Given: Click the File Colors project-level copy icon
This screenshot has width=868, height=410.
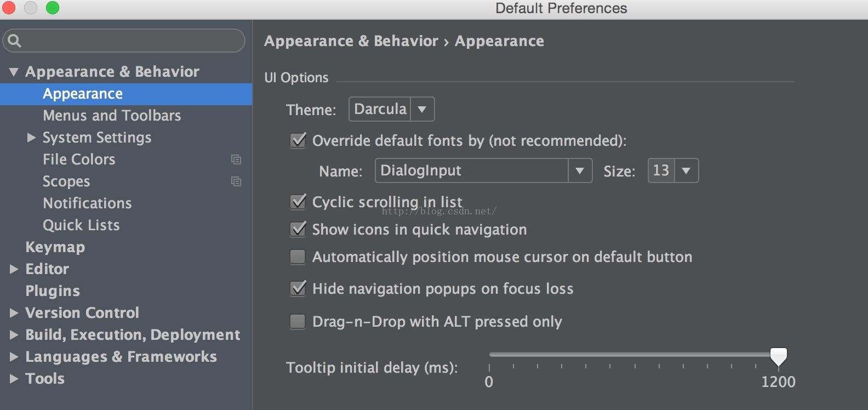Looking at the screenshot, I should tap(236, 160).
